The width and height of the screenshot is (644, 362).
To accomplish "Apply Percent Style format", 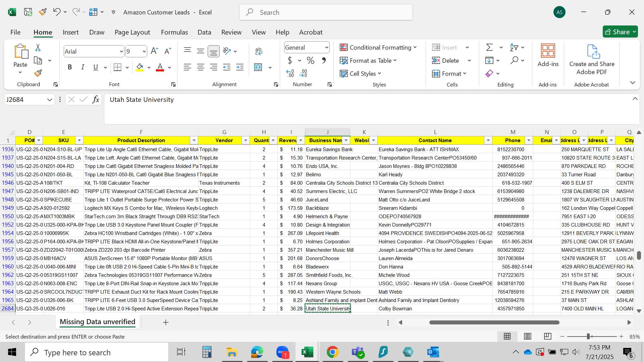I will pyautogui.click(x=310, y=60).
